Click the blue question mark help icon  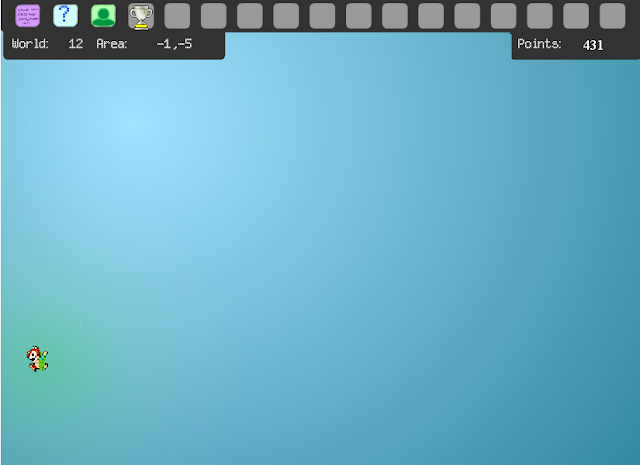click(x=65, y=16)
